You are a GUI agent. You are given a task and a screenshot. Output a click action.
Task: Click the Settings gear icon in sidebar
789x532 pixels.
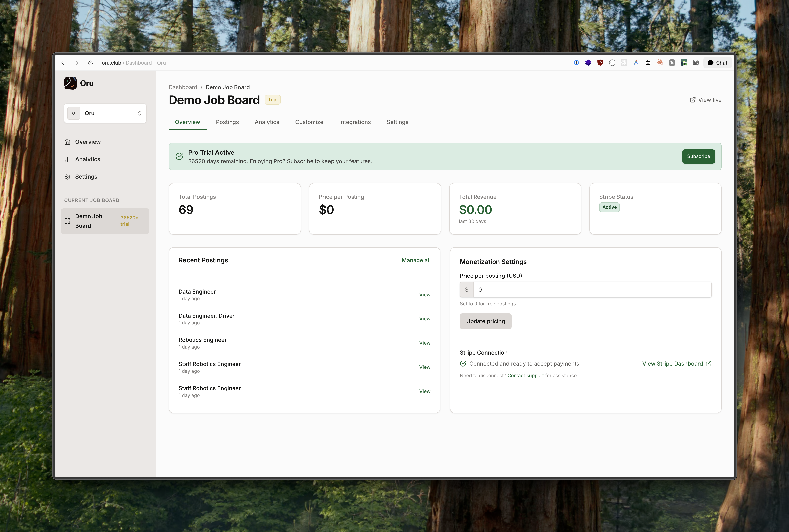pyautogui.click(x=68, y=176)
